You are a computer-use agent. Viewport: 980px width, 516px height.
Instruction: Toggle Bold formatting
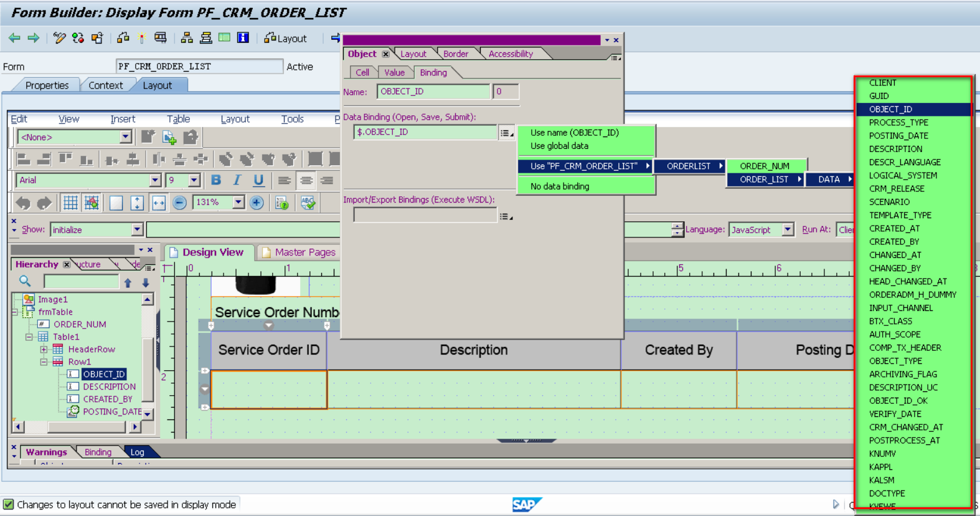tap(216, 180)
